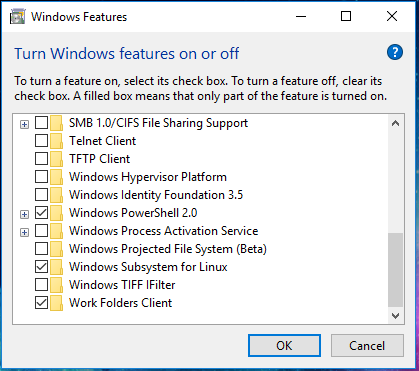Select the Telnet Client folder icon

coord(57,141)
